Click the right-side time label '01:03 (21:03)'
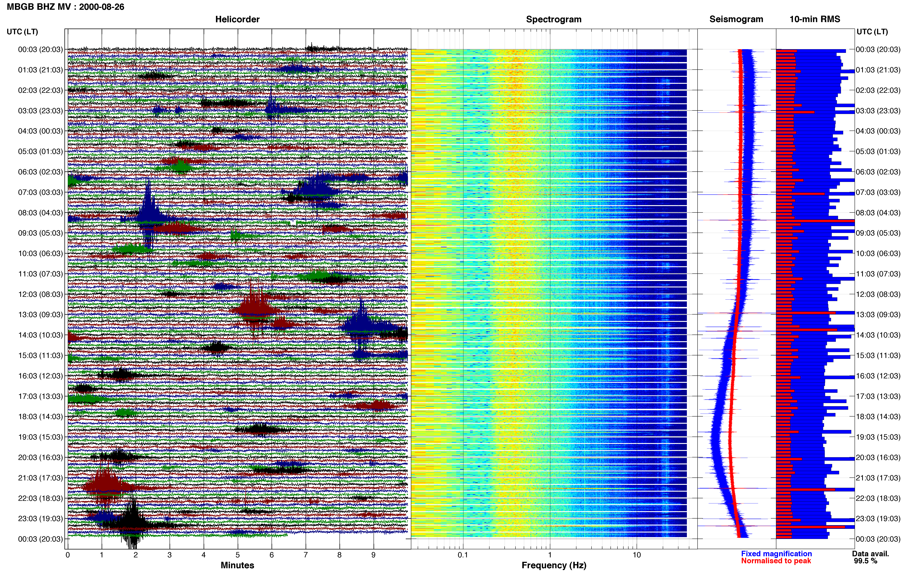The height and width of the screenshot is (578, 924). (x=878, y=70)
